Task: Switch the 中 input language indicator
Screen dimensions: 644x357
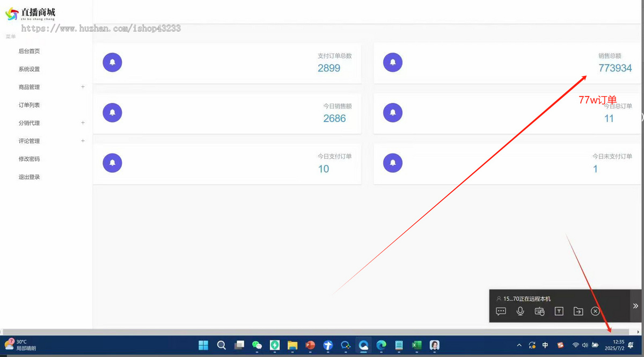Action: [x=545, y=345]
